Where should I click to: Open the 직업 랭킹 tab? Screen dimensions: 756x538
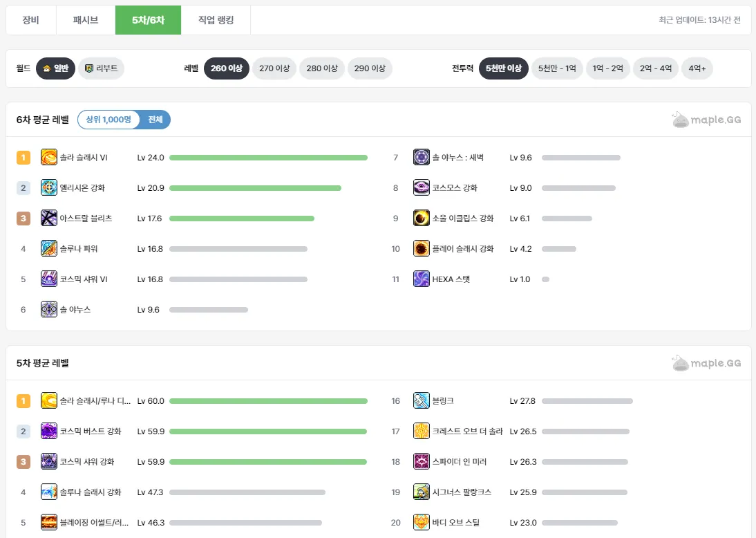(216, 20)
